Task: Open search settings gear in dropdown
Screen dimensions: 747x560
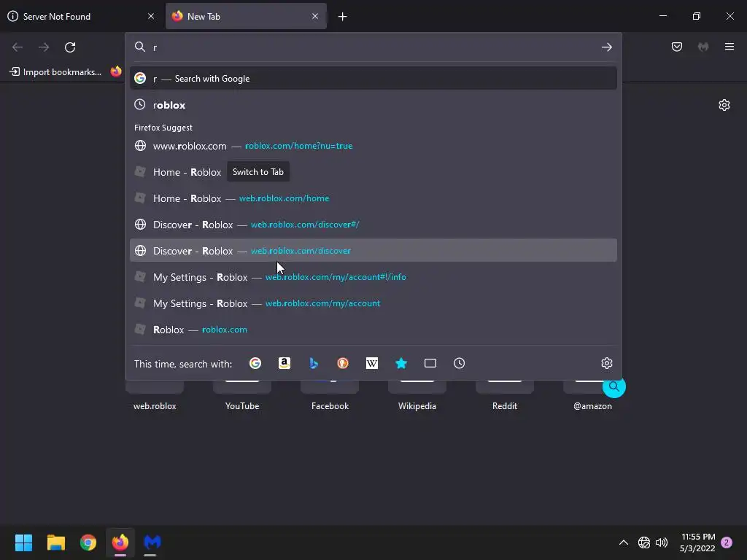Action: [606, 363]
